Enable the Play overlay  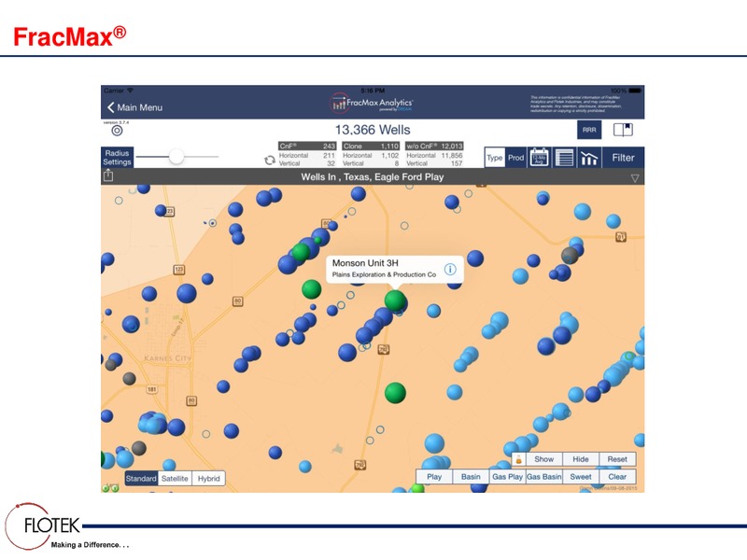pos(434,477)
